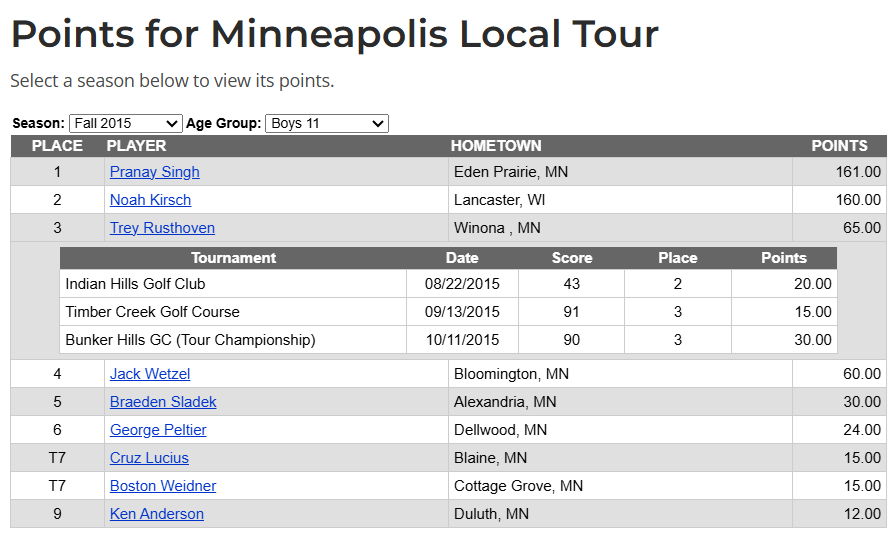View Boston Weidner's points breakdown
Image resolution: width=896 pixels, height=557 pixels.
(163, 486)
